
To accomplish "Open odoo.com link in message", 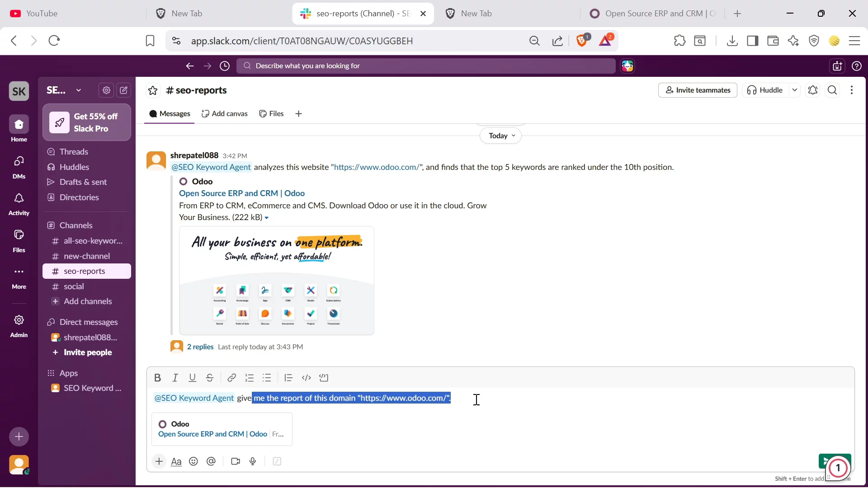I will pos(377,167).
